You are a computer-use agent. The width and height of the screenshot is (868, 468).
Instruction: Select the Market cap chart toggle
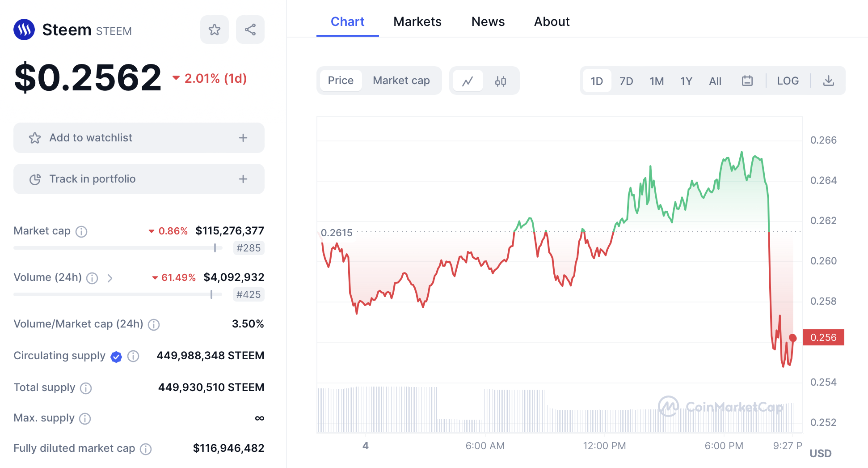tap(401, 81)
